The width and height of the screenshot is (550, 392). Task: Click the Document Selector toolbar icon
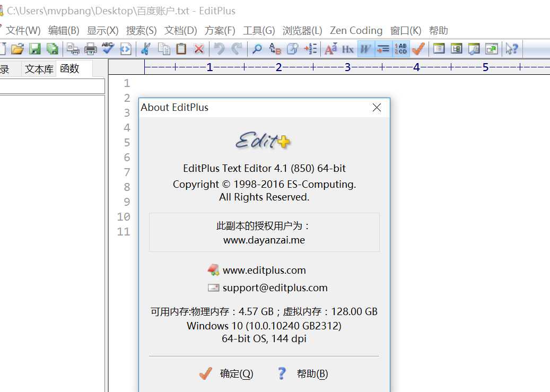click(x=474, y=49)
